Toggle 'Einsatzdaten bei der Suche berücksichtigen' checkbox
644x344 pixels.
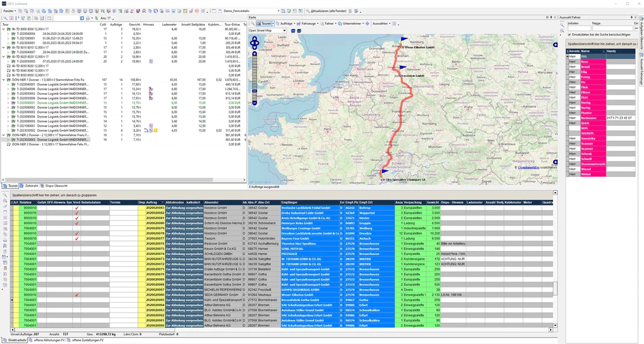click(x=569, y=34)
